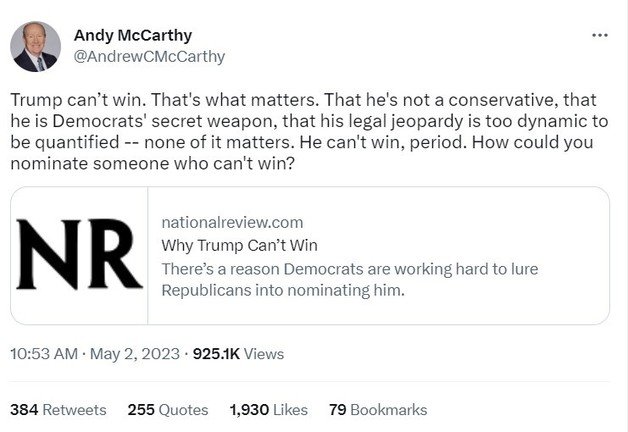Show the 1,930 Likes list
The height and width of the screenshot is (432, 628).
(x=266, y=410)
